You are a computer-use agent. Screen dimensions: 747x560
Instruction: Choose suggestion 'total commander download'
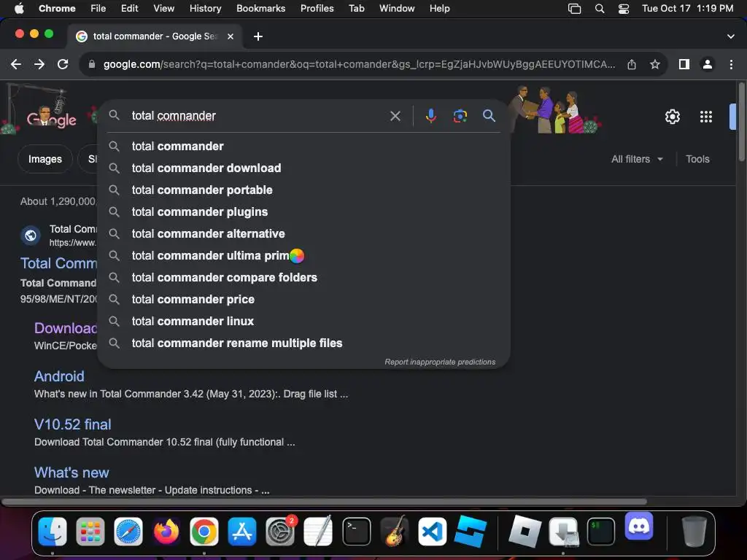tap(303, 168)
